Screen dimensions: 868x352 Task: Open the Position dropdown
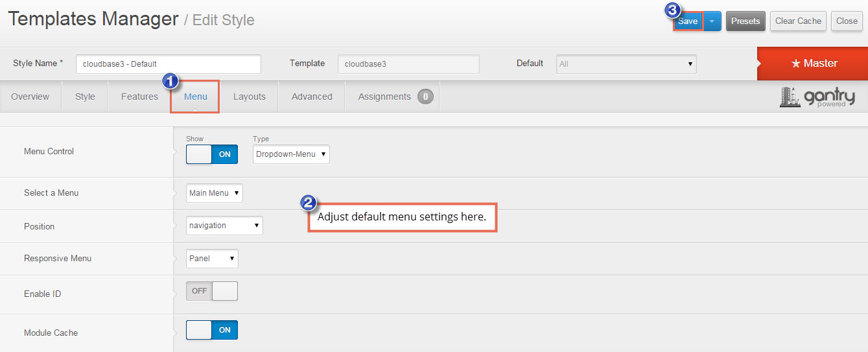[x=224, y=226]
